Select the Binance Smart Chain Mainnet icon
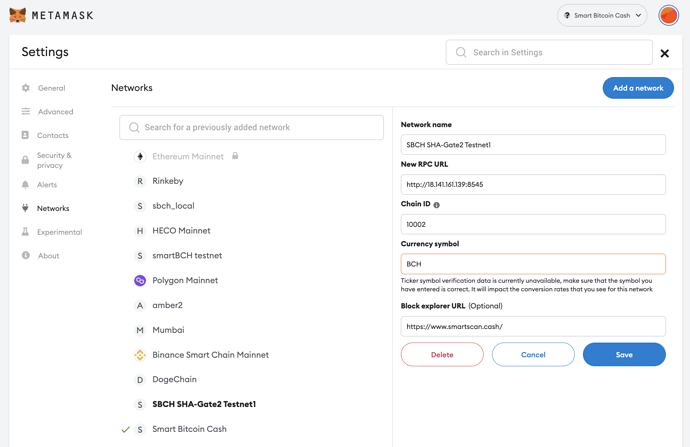The width and height of the screenshot is (690, 447). (140, 355)
